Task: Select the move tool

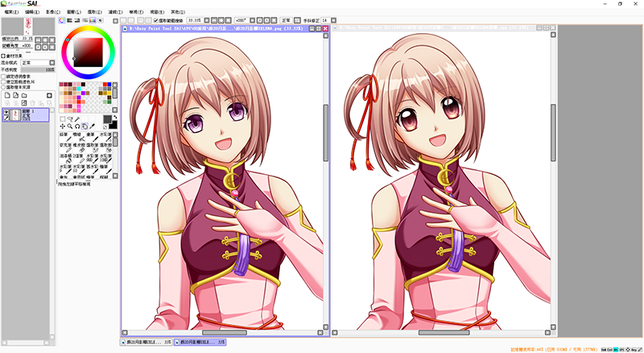Action: [x=63, y=127]
